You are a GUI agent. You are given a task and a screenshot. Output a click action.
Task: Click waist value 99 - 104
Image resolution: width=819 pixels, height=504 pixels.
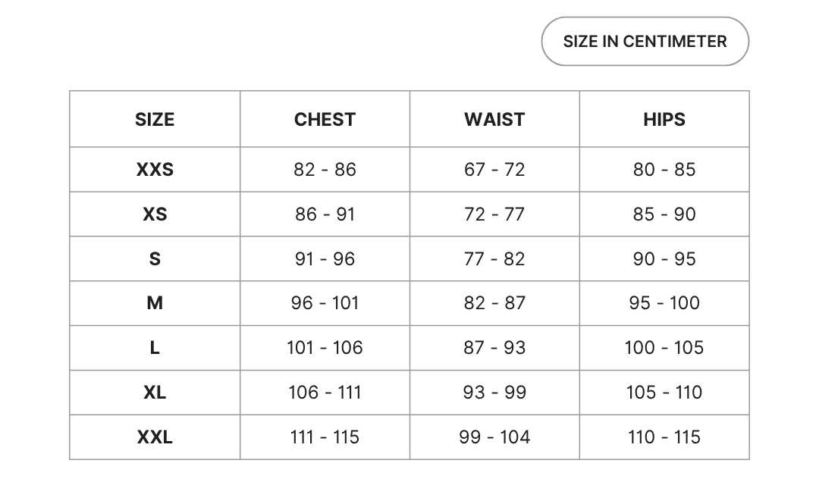494,437
